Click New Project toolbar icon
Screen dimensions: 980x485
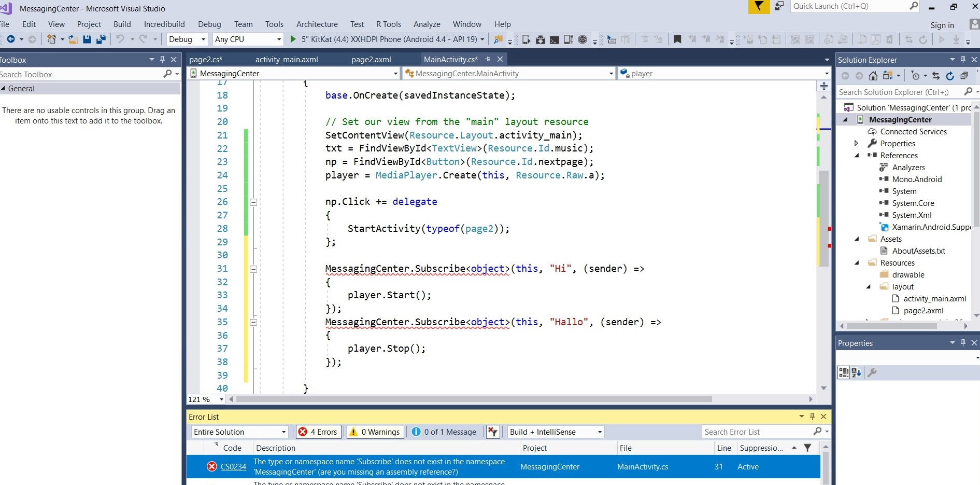[51, 39]
